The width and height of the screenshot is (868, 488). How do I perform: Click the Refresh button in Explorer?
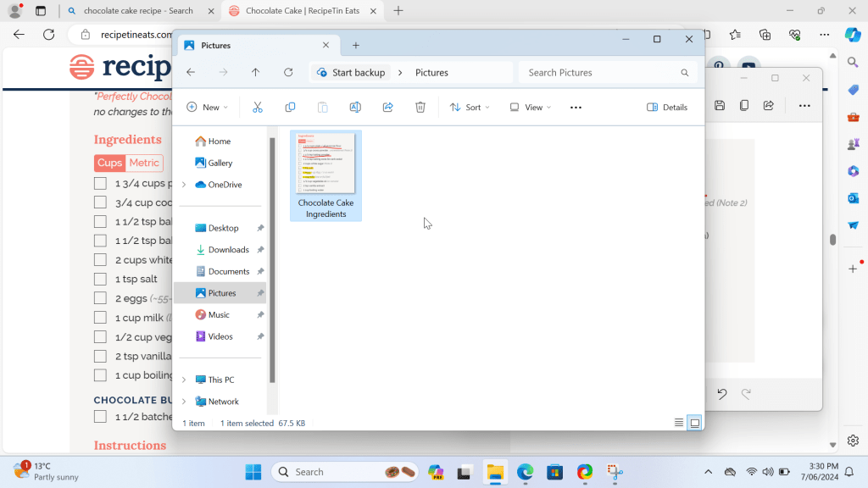[288, 73]
